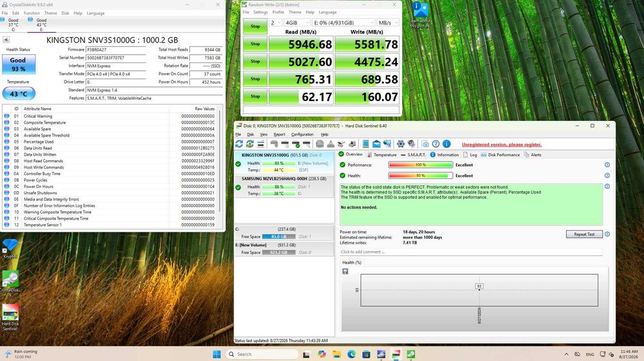The width and height of the screenshot is (644, 361).
Task: Click Percentage Used attribute row
Action: (110, 142)
